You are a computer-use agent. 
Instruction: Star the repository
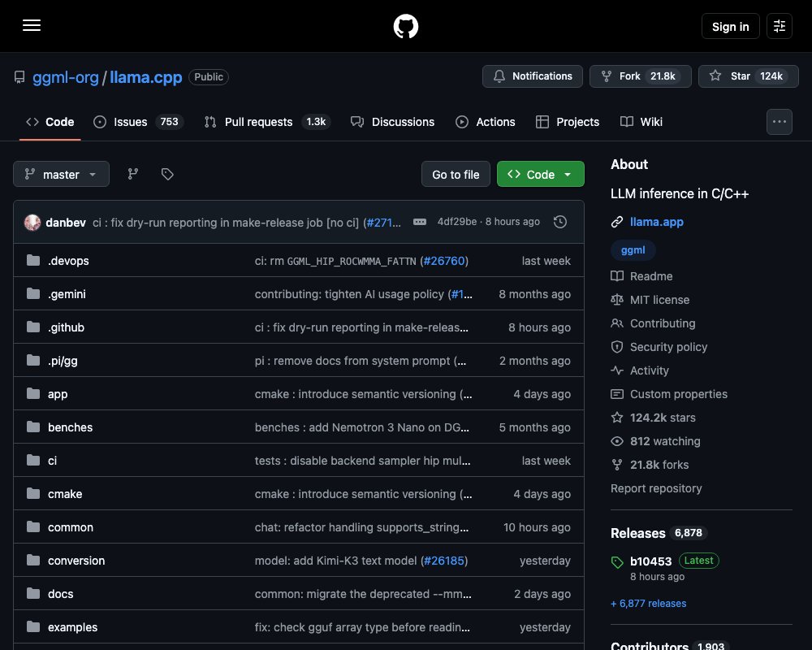[x=749, y=76]
